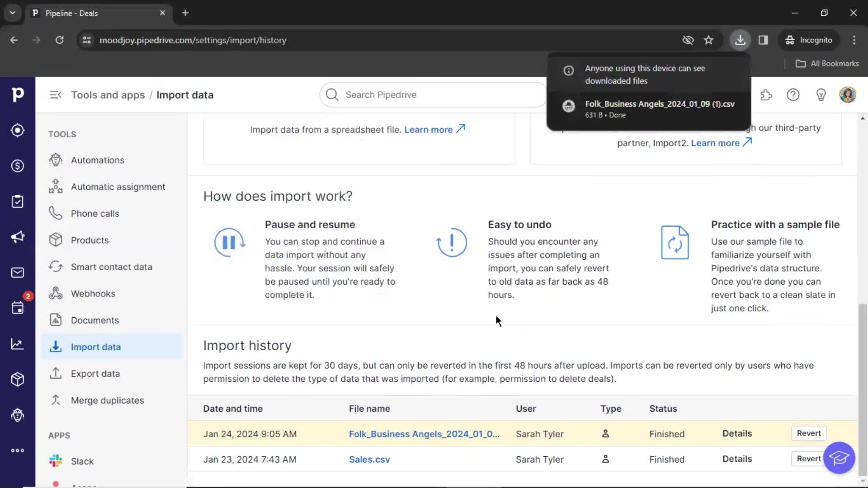Click Chrome downloads icon
The height and width of the screenshot is (488, 868).
click(x=740, y=40)
